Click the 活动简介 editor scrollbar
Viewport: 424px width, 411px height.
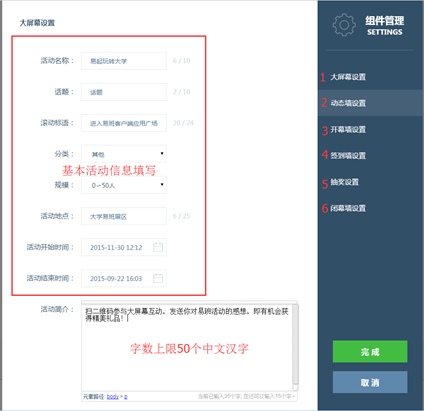(295, 347)
